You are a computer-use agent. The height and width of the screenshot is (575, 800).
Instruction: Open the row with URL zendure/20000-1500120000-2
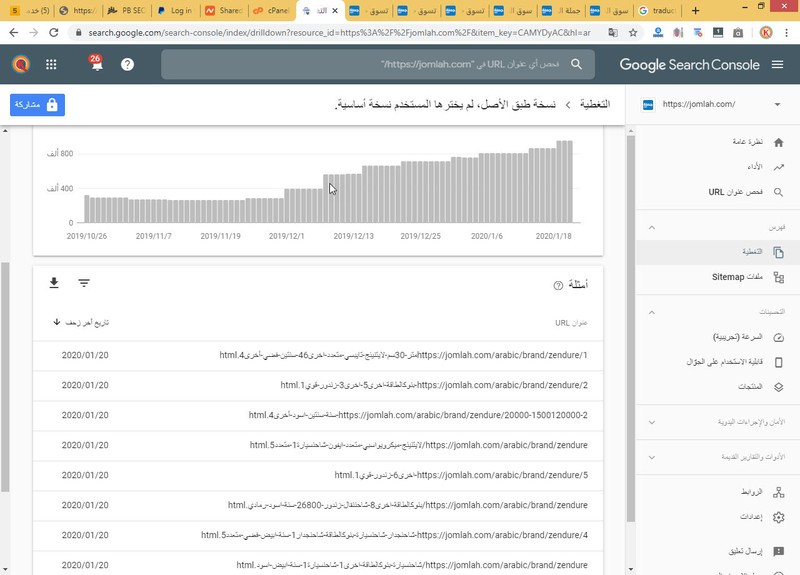pyautogui.click(x=318, y=415)
